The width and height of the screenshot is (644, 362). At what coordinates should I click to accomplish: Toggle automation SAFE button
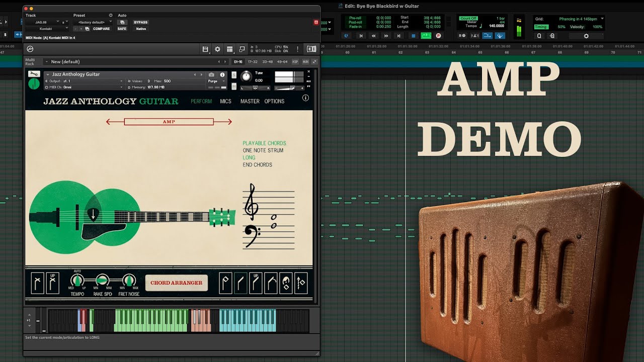point(122,29)
